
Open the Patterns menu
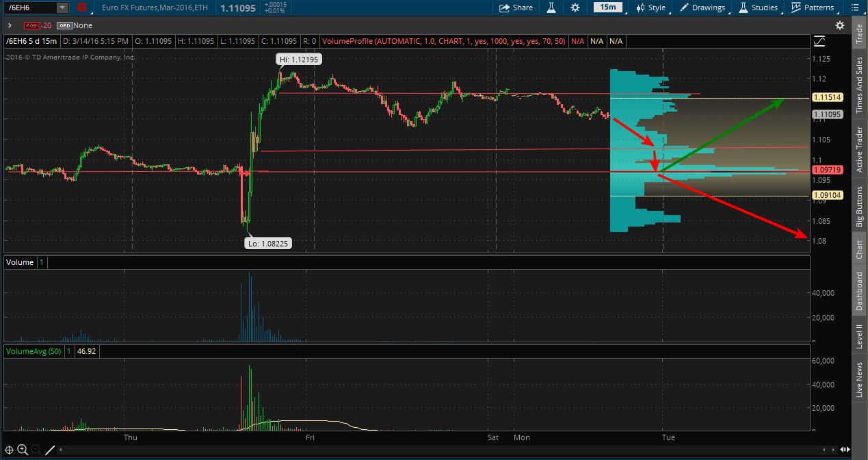(813, 8)
